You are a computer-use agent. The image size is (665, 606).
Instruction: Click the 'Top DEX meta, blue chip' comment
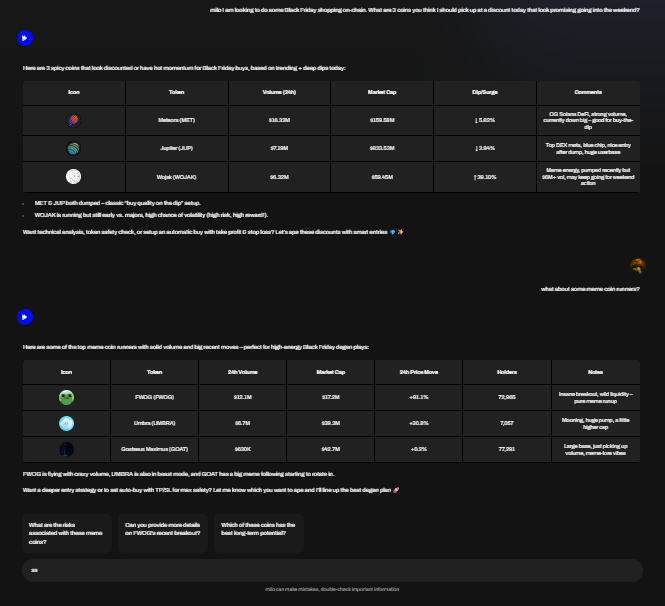(588, 148)
